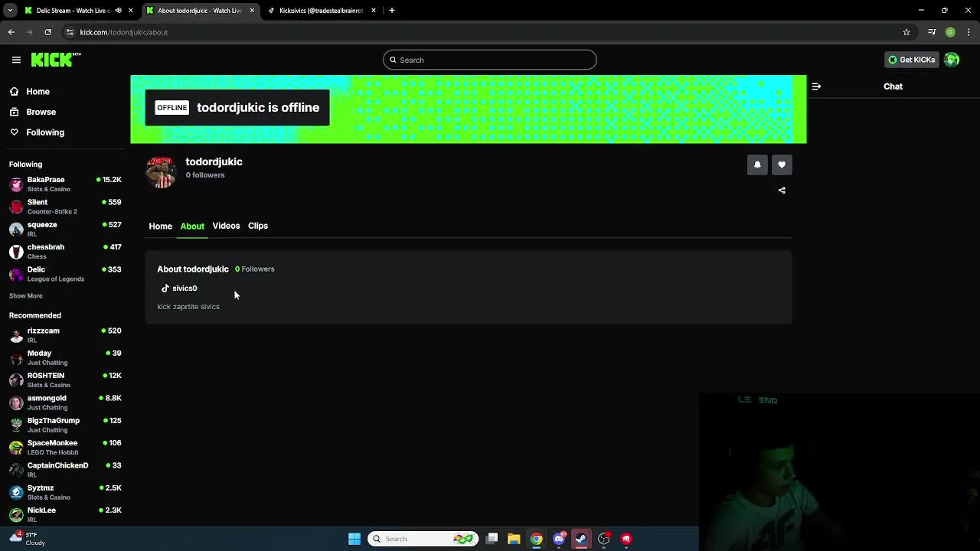Switch to the Home channel tab
Image resolution: width=980 pixels, height=551 pixels.
160,227
